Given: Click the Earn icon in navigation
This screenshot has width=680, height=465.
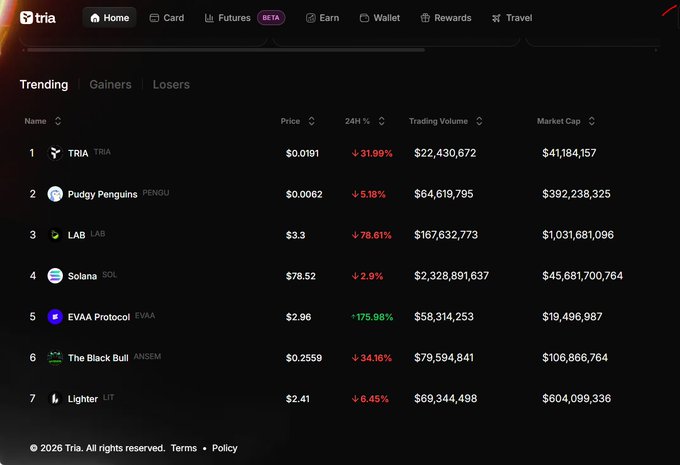Looking at the screenshot, I should [311, 18].
